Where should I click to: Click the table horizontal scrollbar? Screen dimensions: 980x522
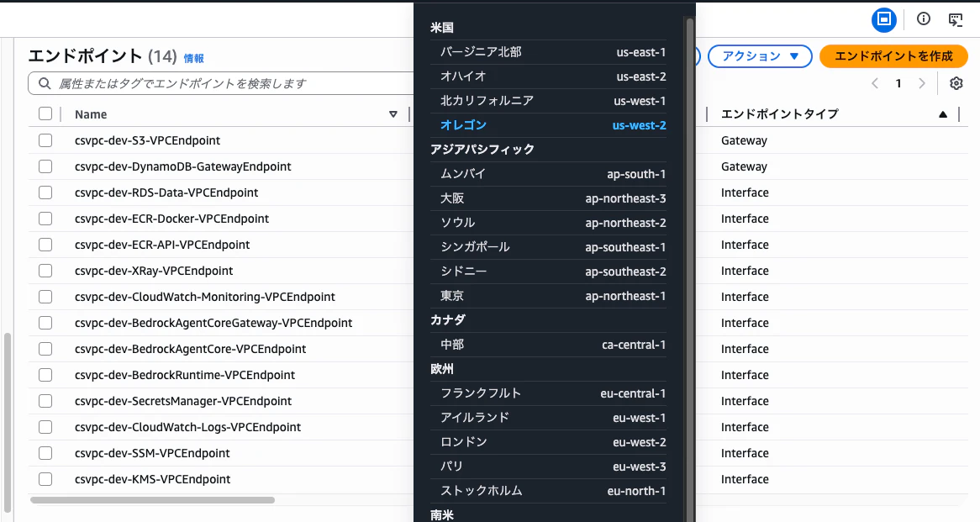point(152,500)
